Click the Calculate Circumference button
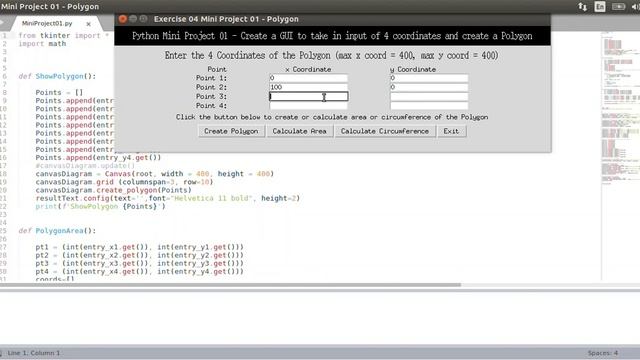The height and width of the screenshot is (360, 640). 384,131
